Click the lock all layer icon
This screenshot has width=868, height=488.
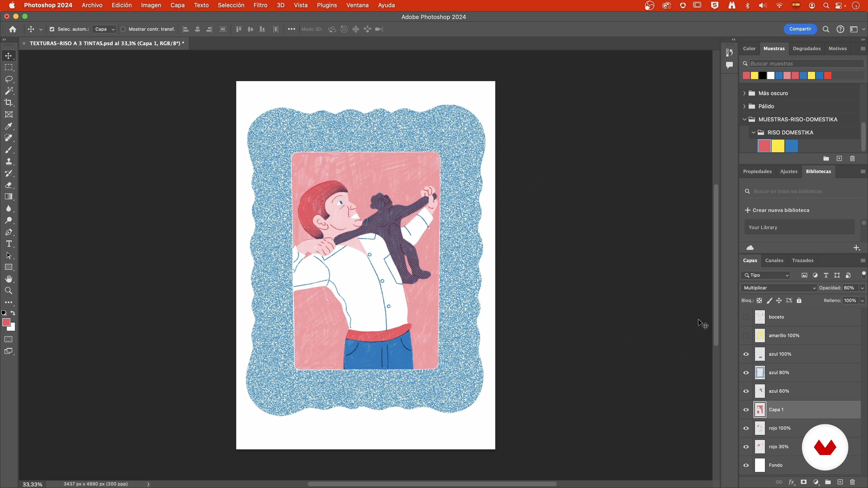[x=799, y=300]
